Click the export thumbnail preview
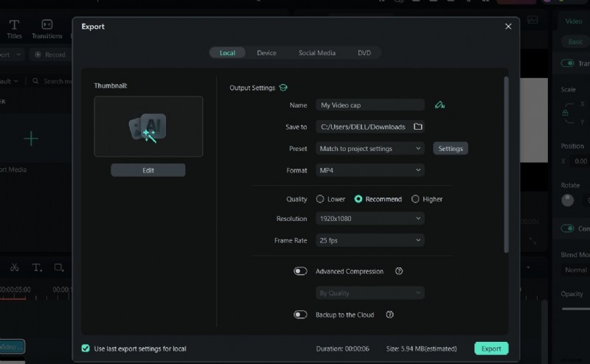 click(x=148, y=126)
